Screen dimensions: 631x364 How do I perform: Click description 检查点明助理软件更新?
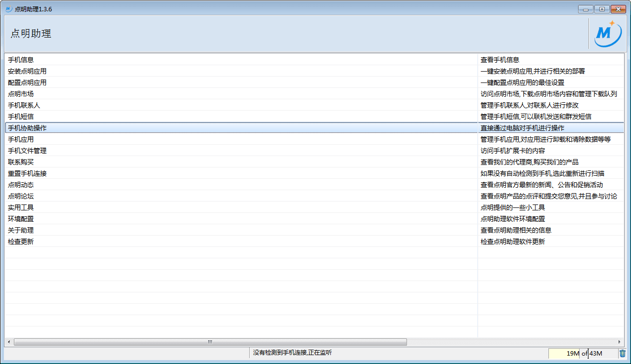point(513,242)
